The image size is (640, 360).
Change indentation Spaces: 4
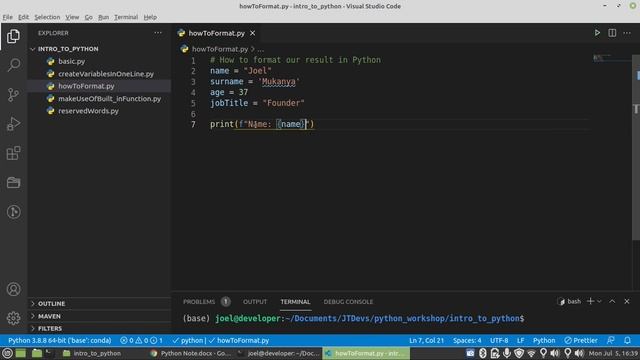click(x=467, y=340)
